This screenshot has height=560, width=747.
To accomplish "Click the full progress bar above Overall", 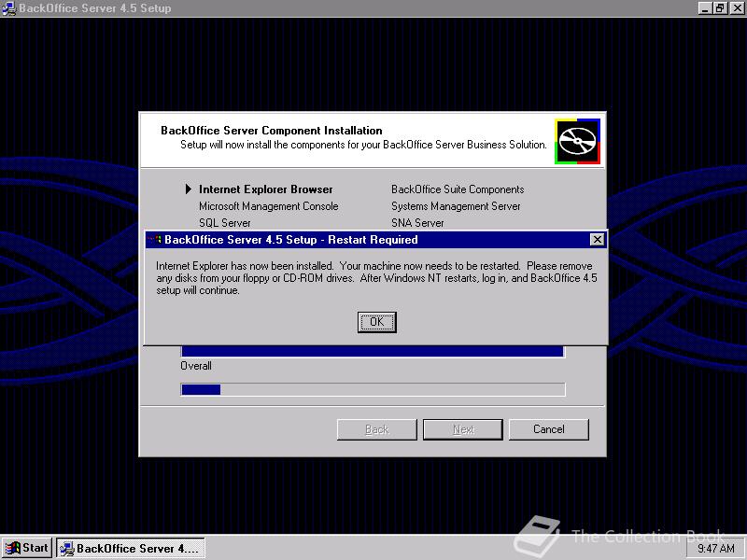I will coord(373,352).
